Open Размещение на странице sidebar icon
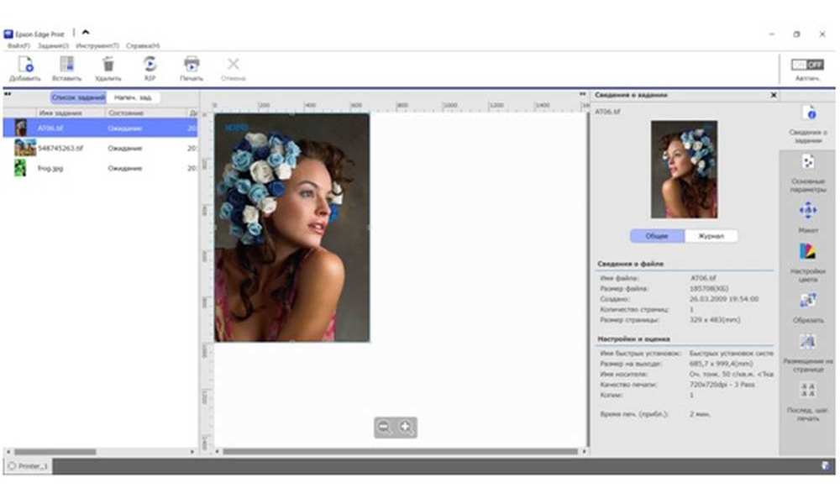Image resolution: width=840 pixels, height=504 pixels. [807, 342]
